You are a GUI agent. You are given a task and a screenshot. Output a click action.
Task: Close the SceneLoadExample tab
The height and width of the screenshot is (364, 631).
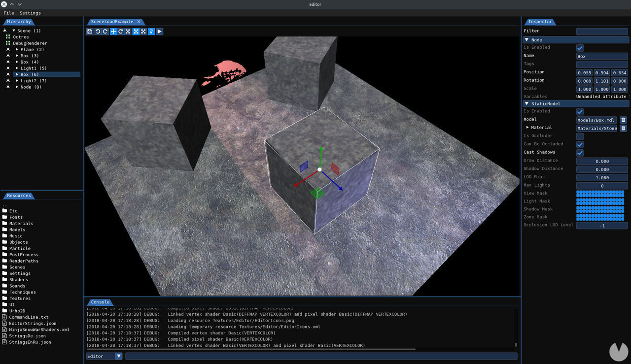pyautogui.click(x=139, y=22)
